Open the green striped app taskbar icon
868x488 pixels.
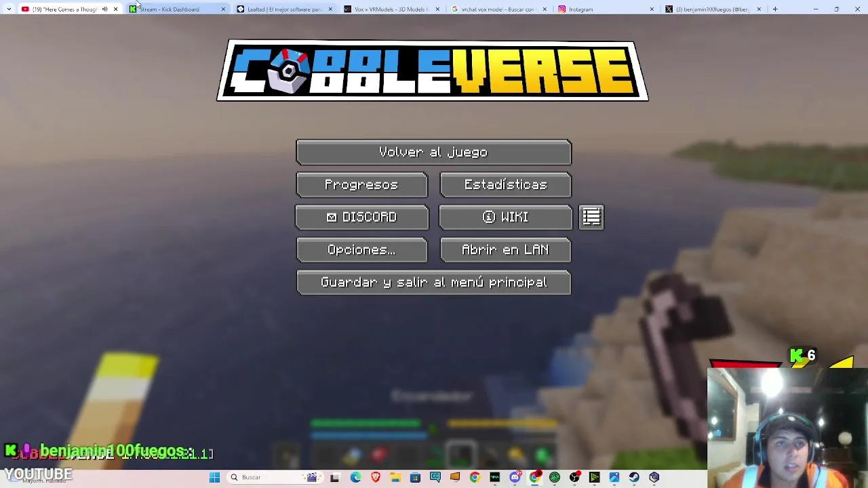tap(594, 477)
